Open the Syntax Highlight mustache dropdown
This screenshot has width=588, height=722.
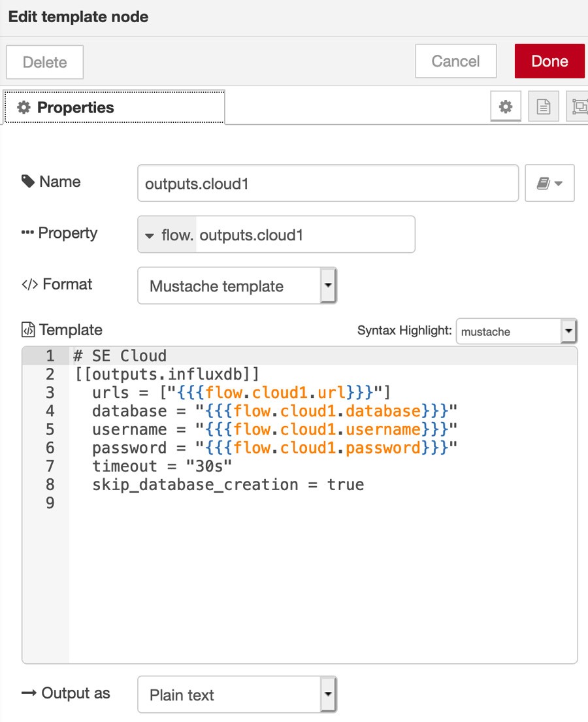tap(516, 331)
